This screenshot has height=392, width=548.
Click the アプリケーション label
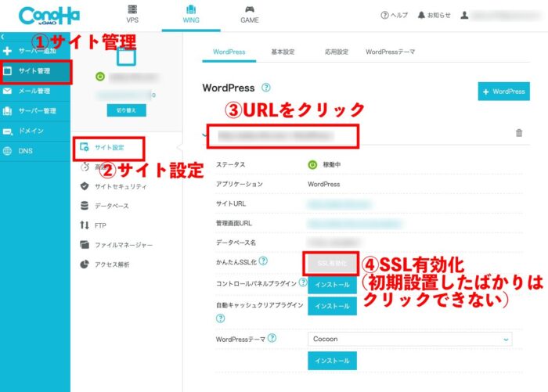tap(239, 184)
